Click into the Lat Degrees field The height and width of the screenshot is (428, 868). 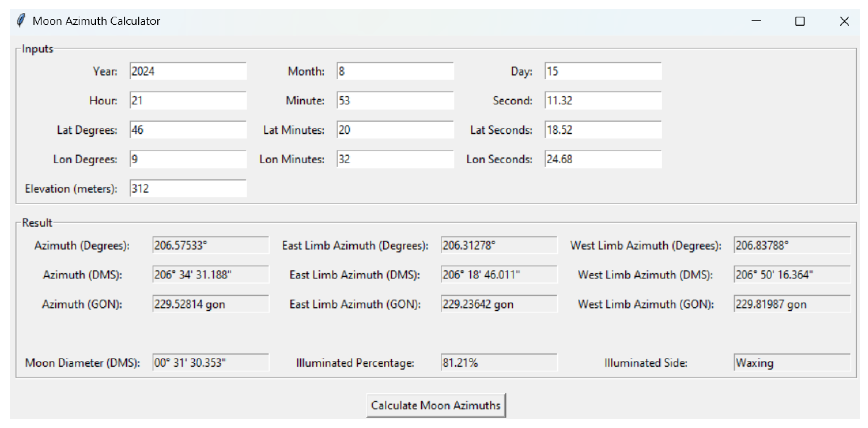pos(188,130)
